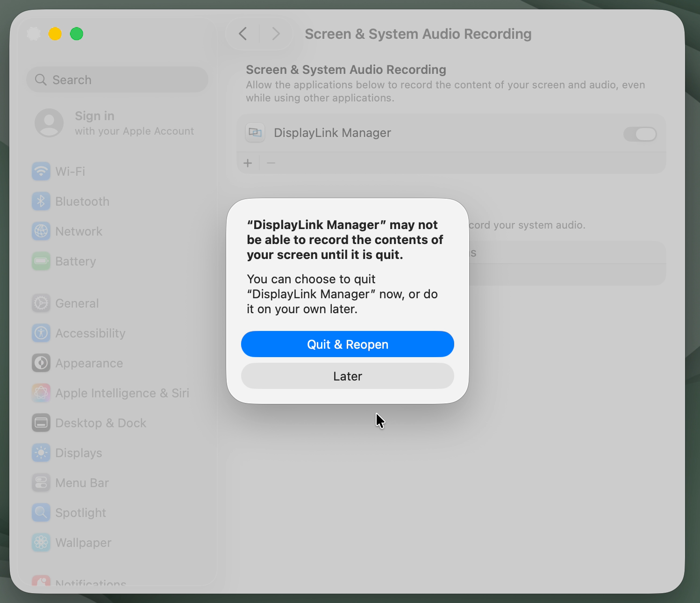
Task: Select the General settings entry
Action: click(x=41, y=303)
